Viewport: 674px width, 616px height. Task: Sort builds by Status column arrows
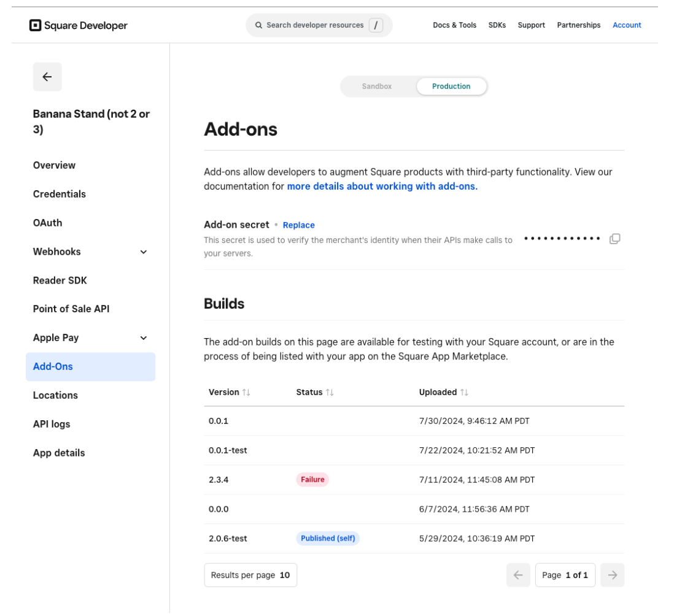click(330, 392)
